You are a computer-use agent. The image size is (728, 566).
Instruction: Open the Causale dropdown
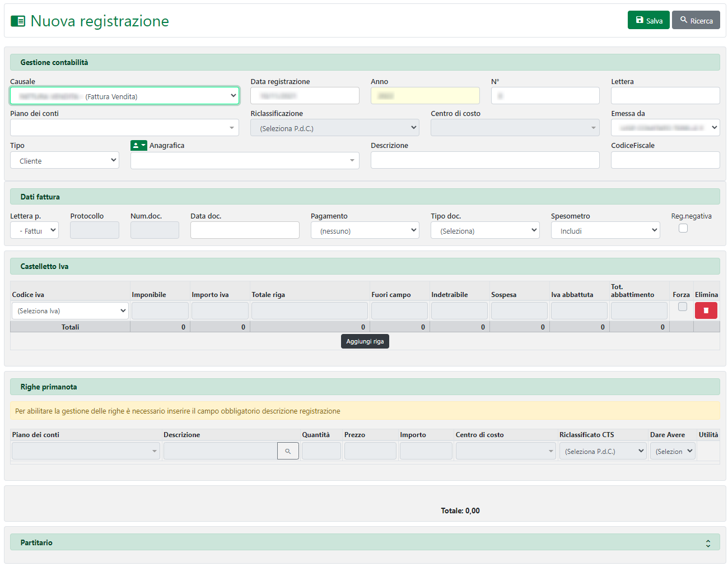point(124,96)
